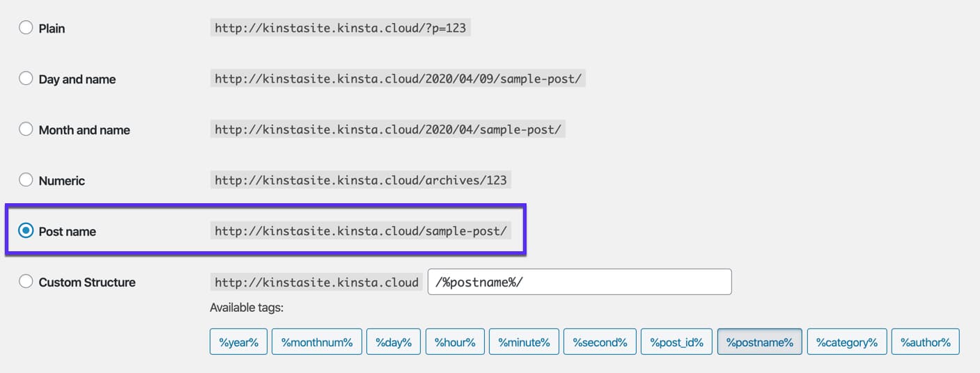Click the Post name sample URL
Image resolution: width=980 pixels, height=373 pixels.
(361, 231)
